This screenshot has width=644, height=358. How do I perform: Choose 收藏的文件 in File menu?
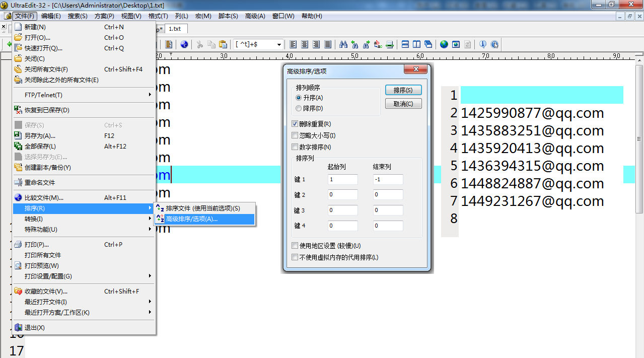tap(84, 291)
